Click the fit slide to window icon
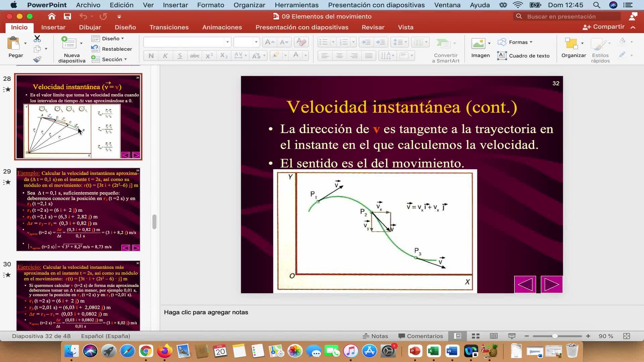This screenshot has width=644, height=362. coord(626,336)
